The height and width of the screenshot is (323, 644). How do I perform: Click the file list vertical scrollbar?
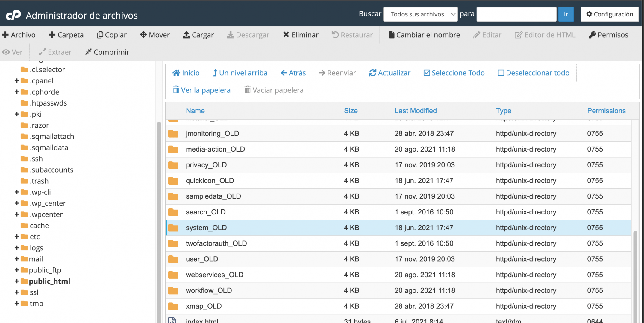(635, 277)
